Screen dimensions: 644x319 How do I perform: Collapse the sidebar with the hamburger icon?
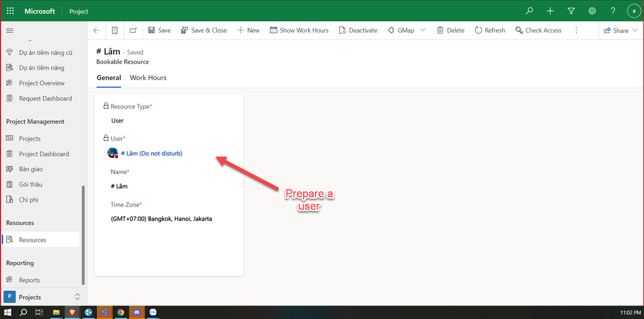[10, 30]
